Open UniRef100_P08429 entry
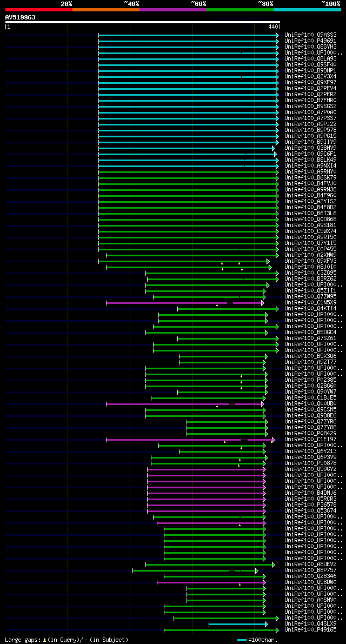The width and height of the screenshot is (346, 644). (310, 434)
